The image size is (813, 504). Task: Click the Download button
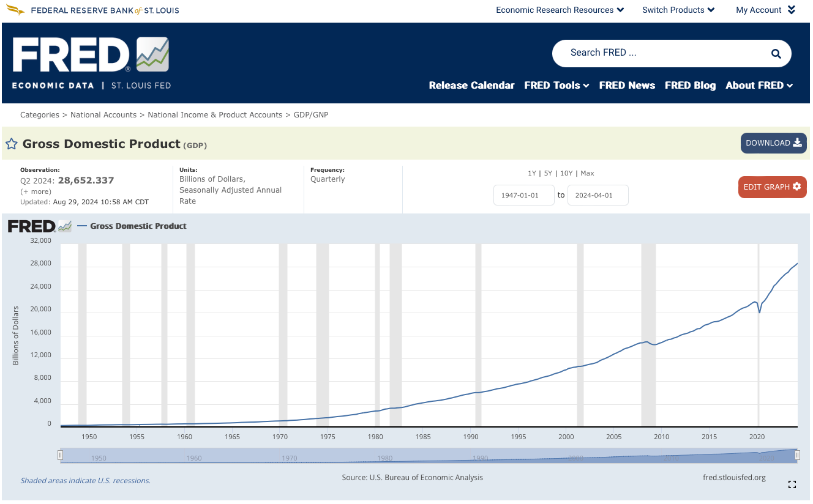click(773, 143)
